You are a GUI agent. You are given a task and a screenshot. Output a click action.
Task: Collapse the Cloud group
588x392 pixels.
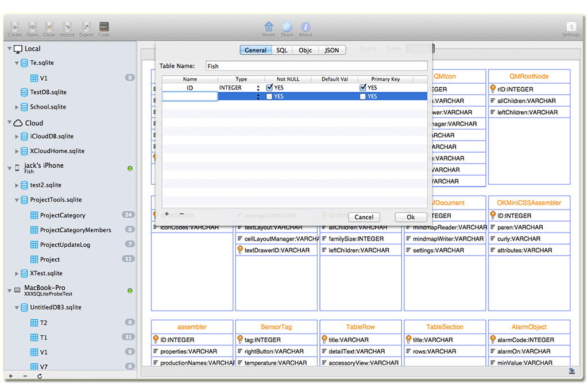(x=9, y=123)
